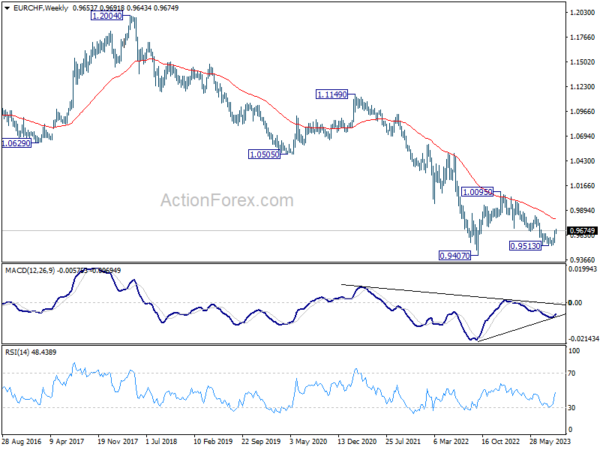This screenshot has width=600, height=450.
Task: Select the 28 May 2023 date label
Action: pos(550,441)
